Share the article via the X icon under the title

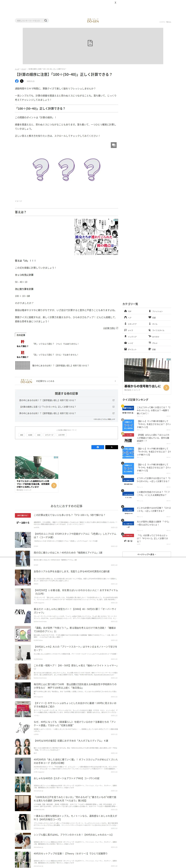point(22,81)
